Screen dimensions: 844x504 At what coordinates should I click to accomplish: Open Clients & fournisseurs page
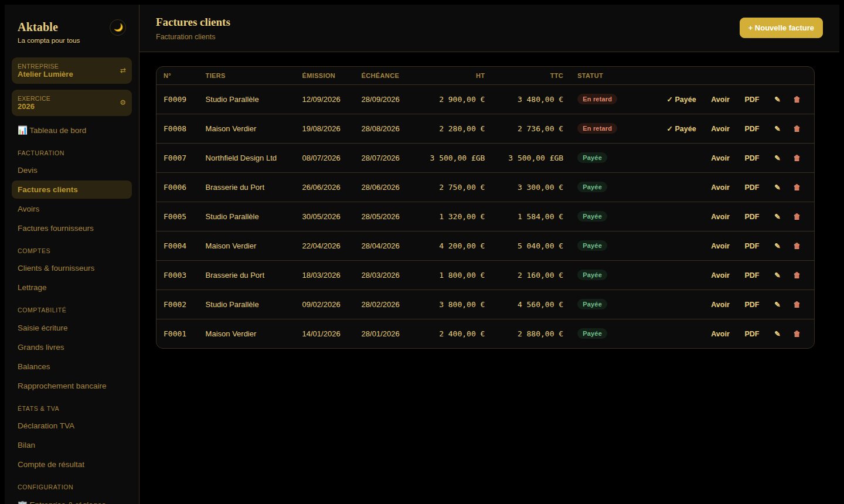pyautogui.click(x=72, y=268)
